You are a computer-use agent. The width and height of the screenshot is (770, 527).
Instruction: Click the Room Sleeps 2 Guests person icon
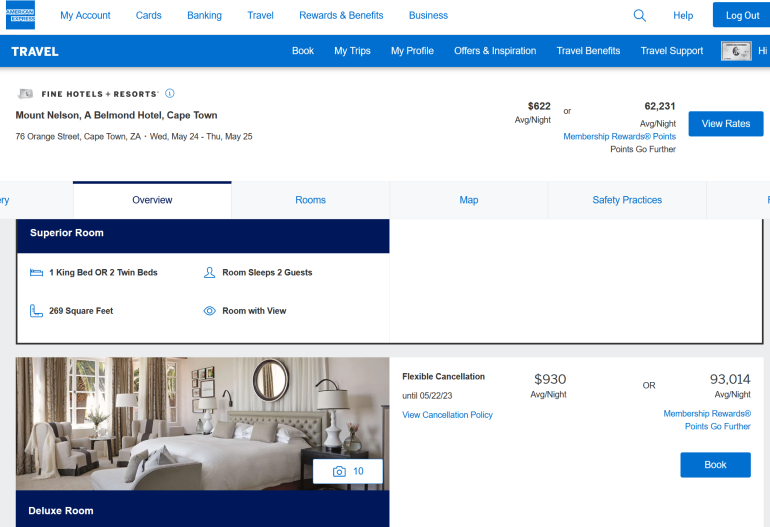point(210,272)
